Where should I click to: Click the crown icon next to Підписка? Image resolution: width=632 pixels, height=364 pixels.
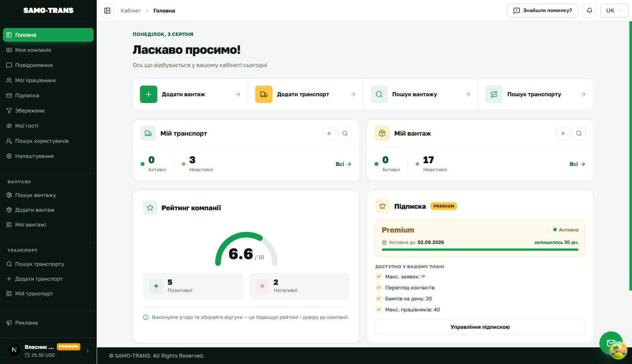point(383,206)
